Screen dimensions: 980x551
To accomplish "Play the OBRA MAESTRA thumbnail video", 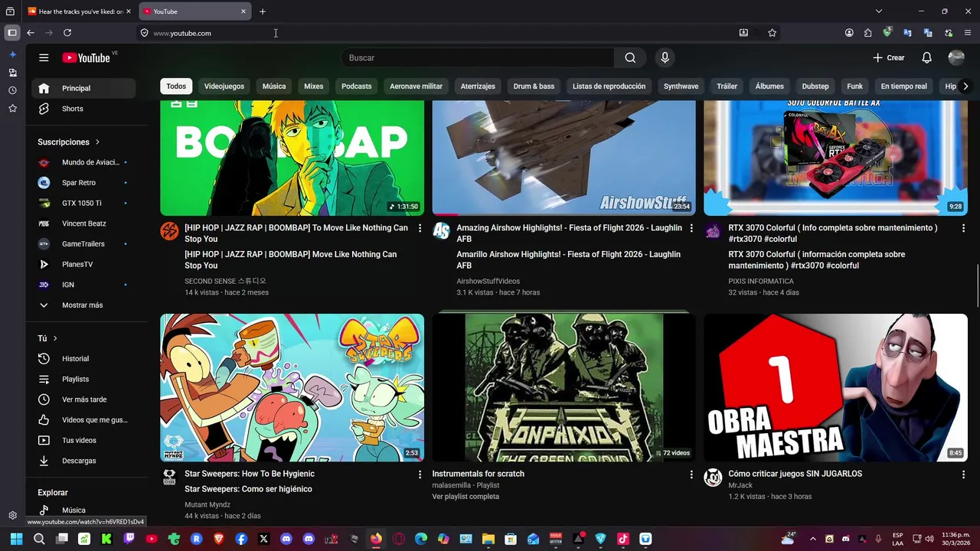I will pyautogui.click(x=835, y=387).
